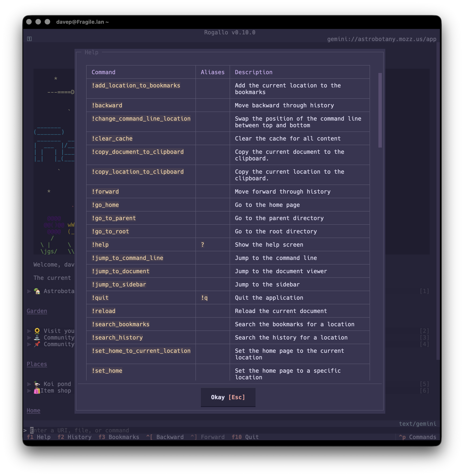Click f3 Bookmarks in the footer
464x476 pixels.
click(119, 437)
